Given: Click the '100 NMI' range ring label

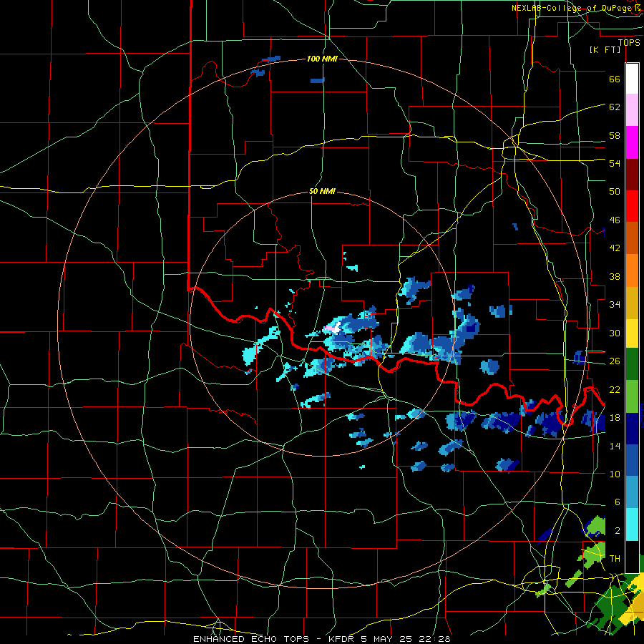Looking at the screenshot, I should [x=322, y=59].
